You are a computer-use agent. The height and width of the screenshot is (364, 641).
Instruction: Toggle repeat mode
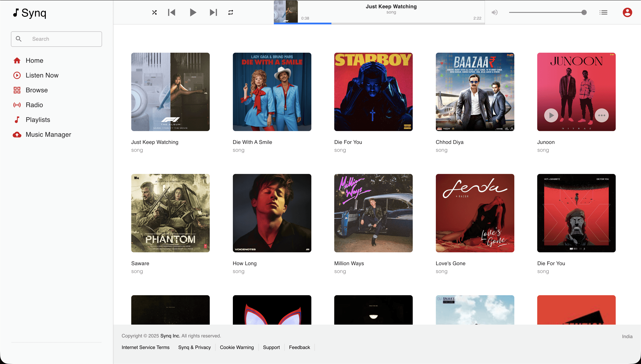(x=230, y=12)
